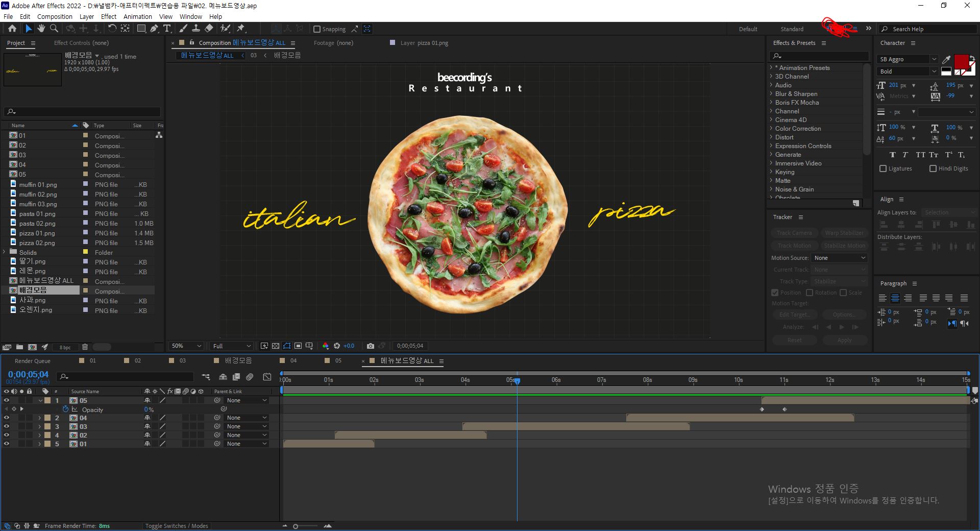Screen dimensions: 980x531
Task: Switch to the Default workspace
Action: pyautogui.click(x=748, y=29)
